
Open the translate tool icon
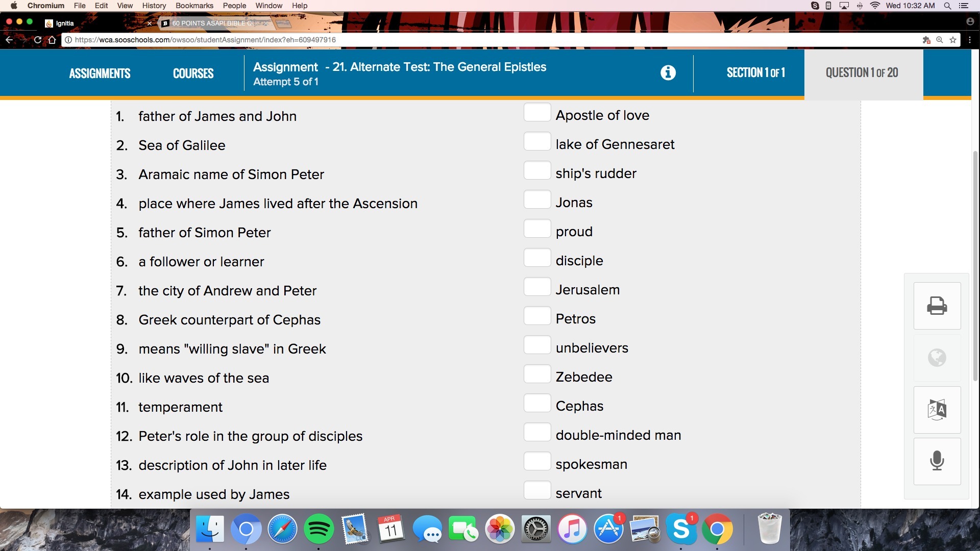(x=937, y=410)
